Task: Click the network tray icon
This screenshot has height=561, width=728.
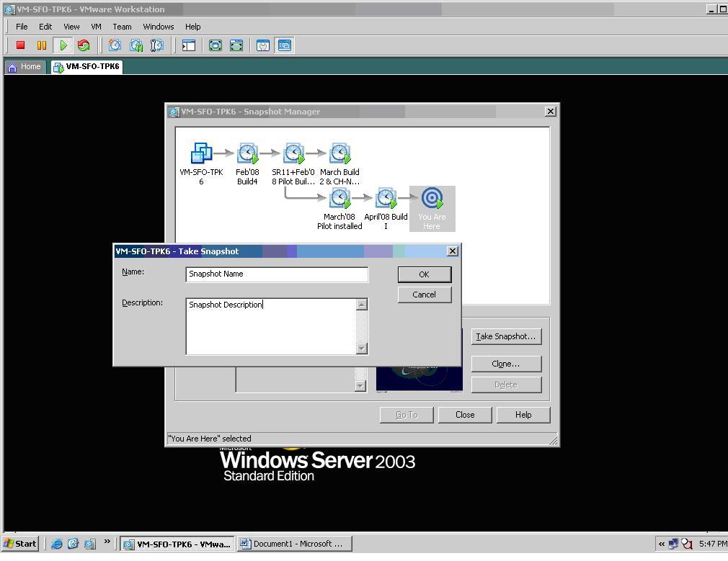Action: 673,544
